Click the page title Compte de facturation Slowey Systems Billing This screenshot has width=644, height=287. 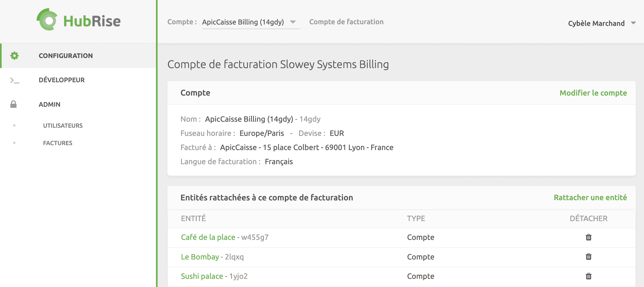coord(278,65)
